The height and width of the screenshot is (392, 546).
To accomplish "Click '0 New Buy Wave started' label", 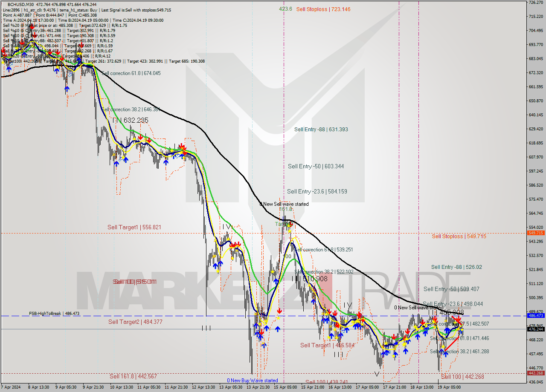I will [252, 380].
